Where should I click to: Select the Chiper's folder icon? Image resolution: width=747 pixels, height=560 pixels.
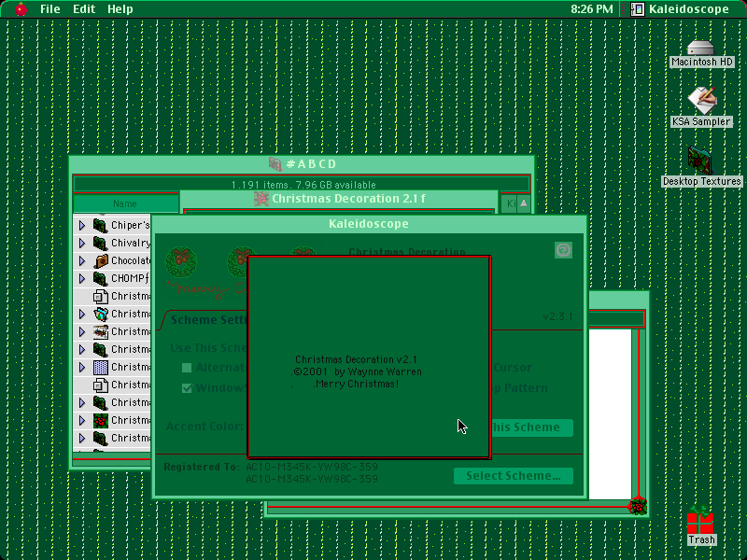pyautogui.click(x=100, y=225)
